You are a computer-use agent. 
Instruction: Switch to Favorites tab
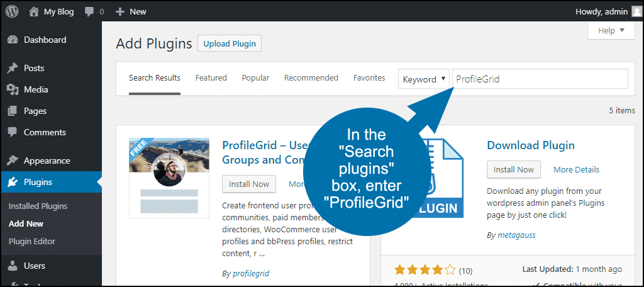pyautogui.click(x=369, y=77)
